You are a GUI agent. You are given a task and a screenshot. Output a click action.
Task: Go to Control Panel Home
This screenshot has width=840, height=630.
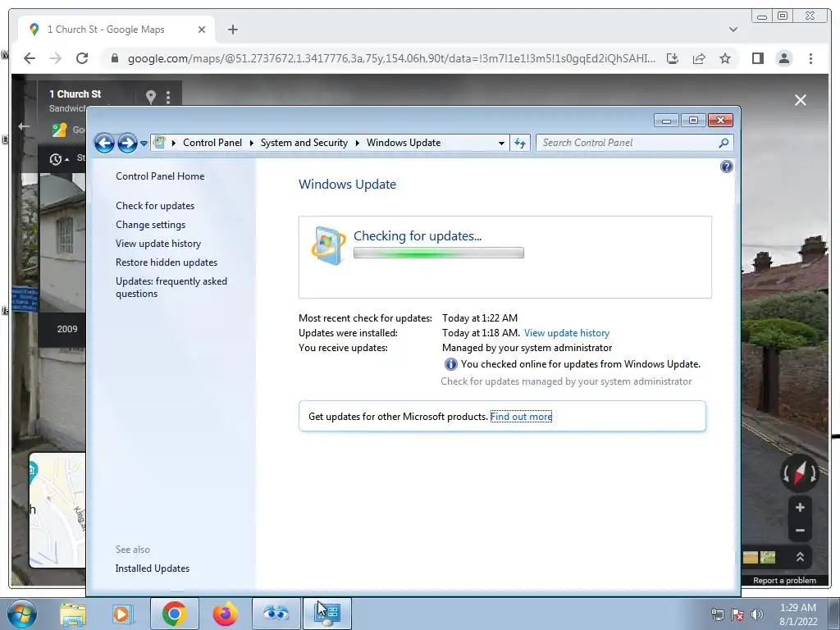[160, 176]
